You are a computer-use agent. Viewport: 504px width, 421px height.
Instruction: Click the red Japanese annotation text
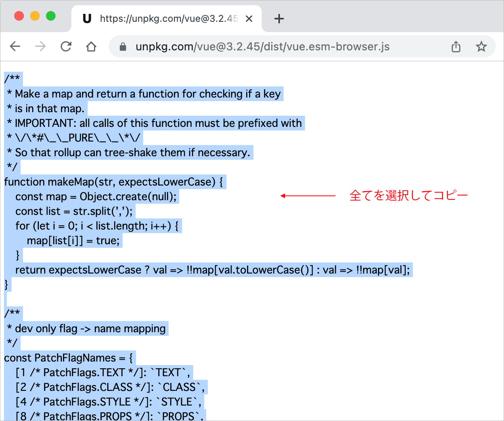tap(408, 195)
